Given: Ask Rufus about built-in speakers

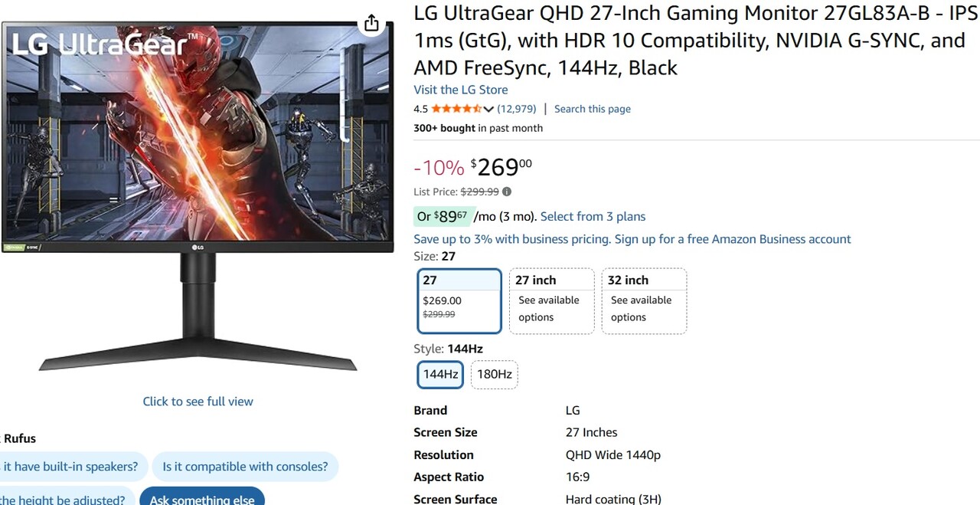Looking at the screenshot, I should point(70,466).
